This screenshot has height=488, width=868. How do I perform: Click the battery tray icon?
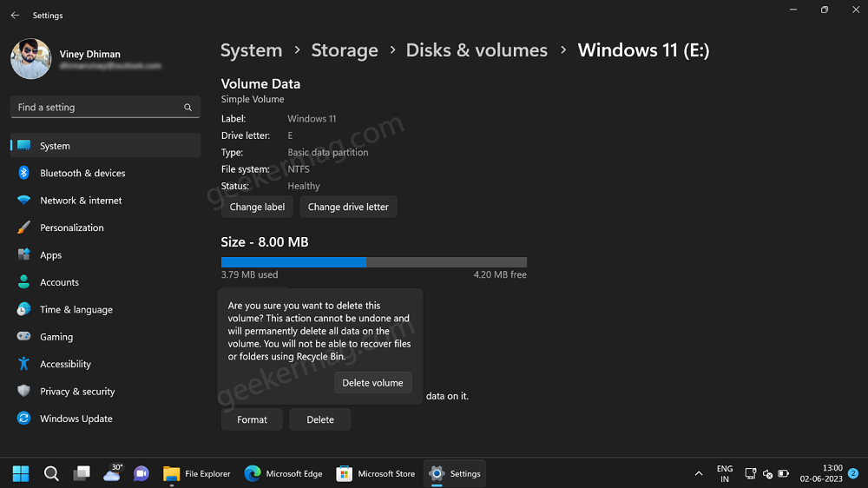[783, 473]
